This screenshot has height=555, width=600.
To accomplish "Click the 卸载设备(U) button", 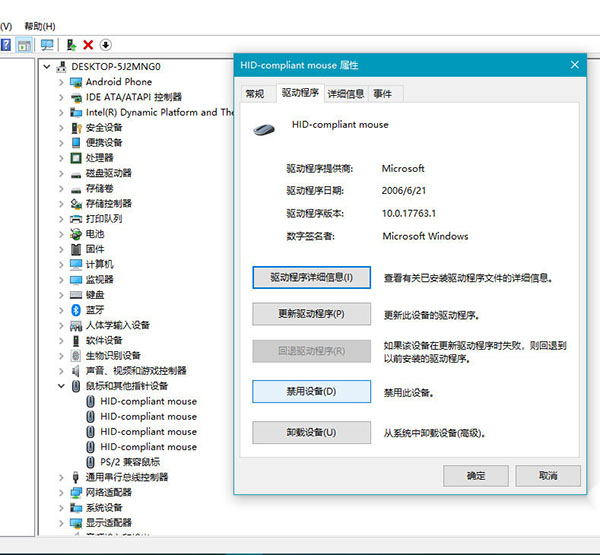I will point(311,433).
